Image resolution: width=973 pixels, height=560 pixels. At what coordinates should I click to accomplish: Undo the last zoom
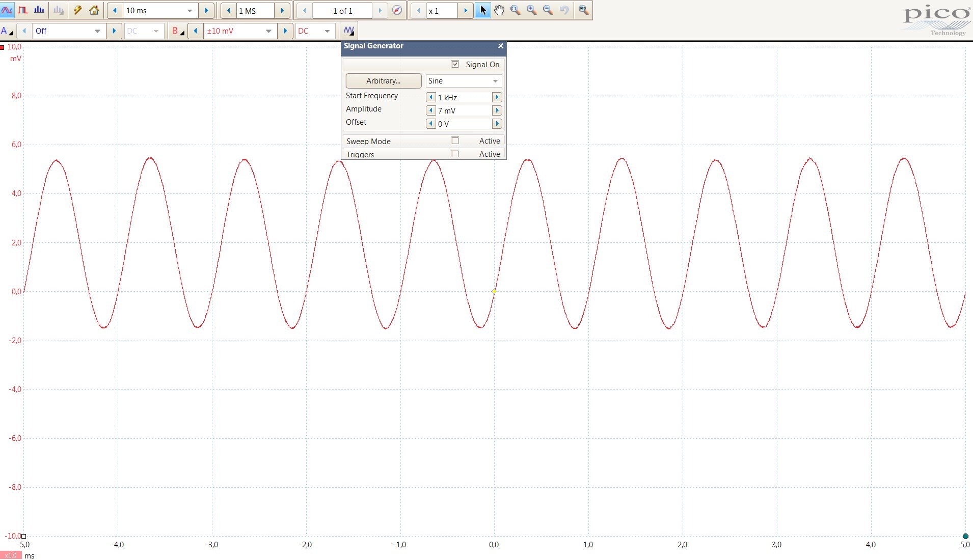[x=564, y=10]
